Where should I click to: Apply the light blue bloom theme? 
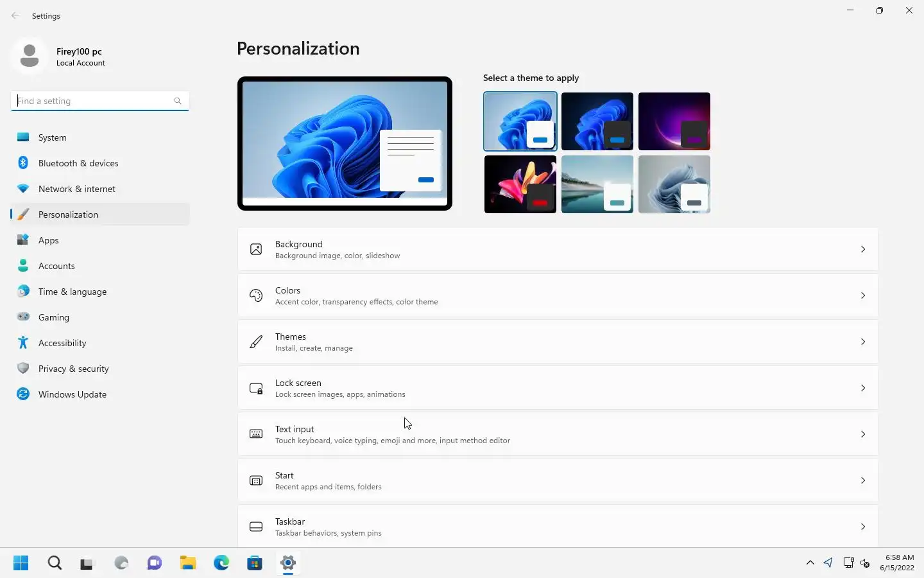pos(520,121)
